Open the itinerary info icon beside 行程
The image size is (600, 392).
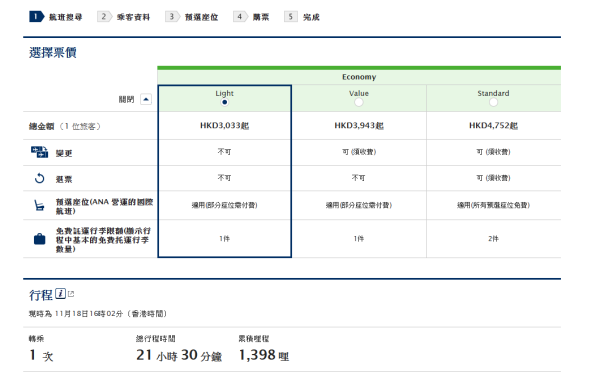(x=60, y=294)
